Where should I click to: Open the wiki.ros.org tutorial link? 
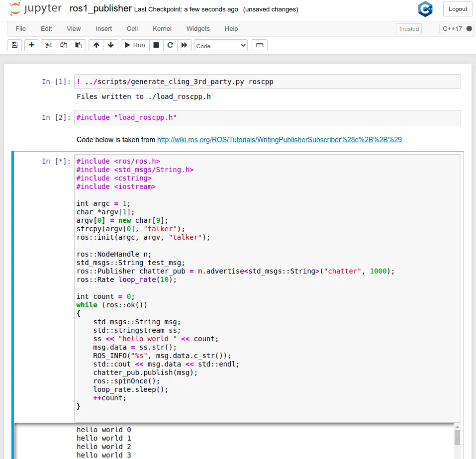point(279,140)
